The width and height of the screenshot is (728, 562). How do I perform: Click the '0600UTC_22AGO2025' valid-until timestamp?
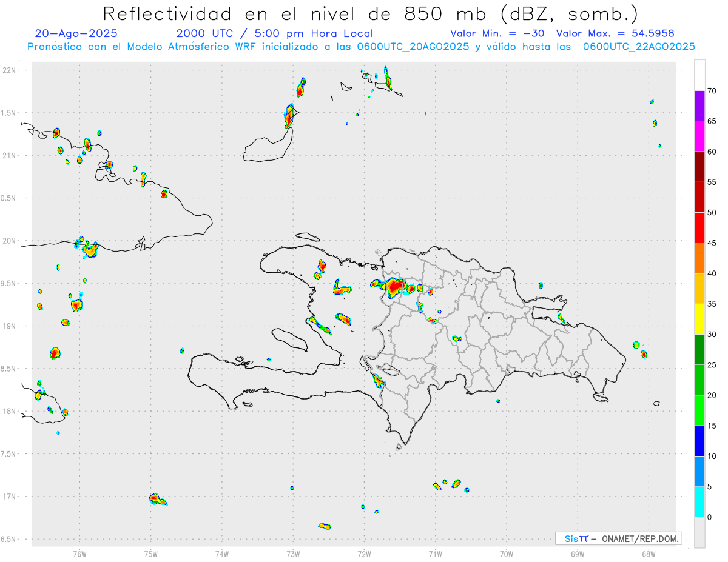(639, 47)
